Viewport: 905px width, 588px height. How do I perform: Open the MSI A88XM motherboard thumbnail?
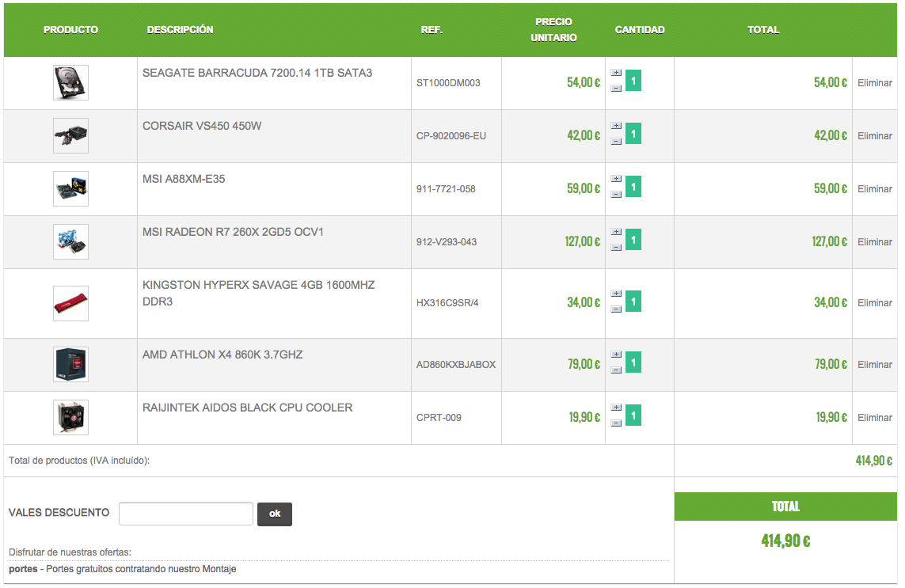[x=70, y=188]
